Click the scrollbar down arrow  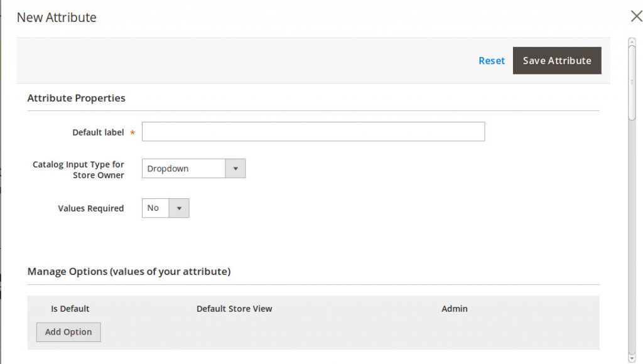[632, 359]
